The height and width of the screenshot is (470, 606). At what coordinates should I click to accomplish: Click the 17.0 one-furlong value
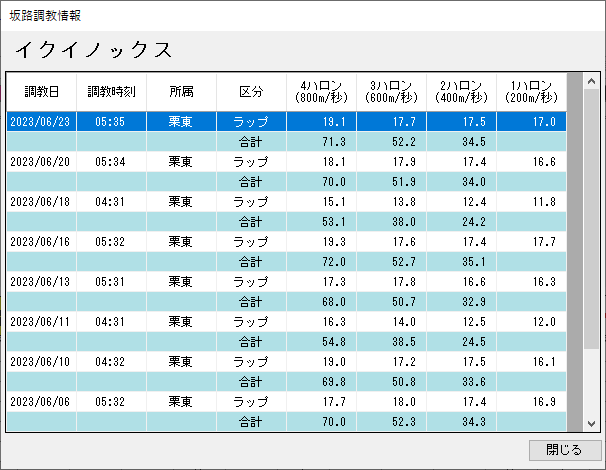(x=531, y=122)
